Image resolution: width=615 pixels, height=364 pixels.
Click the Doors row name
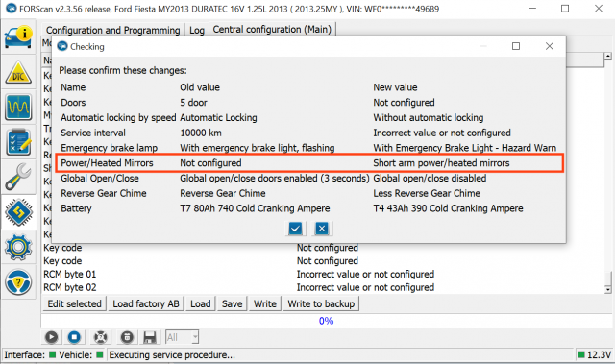tap(73, 103)
